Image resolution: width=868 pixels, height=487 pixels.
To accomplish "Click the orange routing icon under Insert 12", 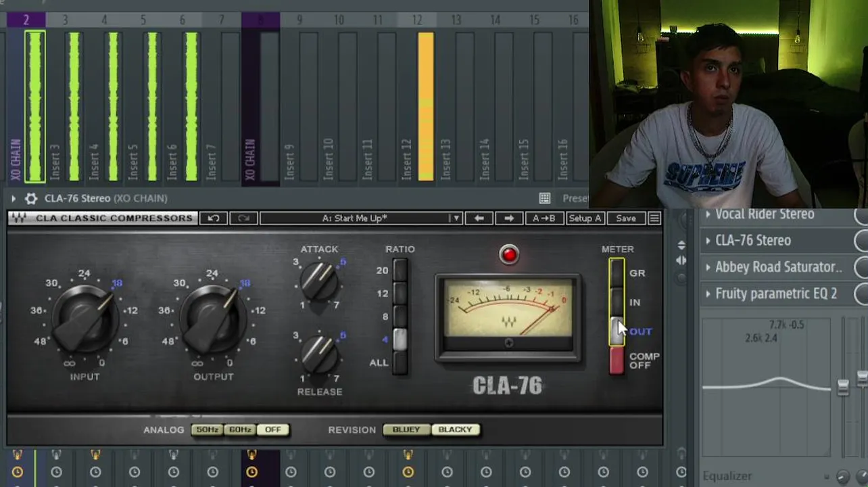I will tap(408, 455).
